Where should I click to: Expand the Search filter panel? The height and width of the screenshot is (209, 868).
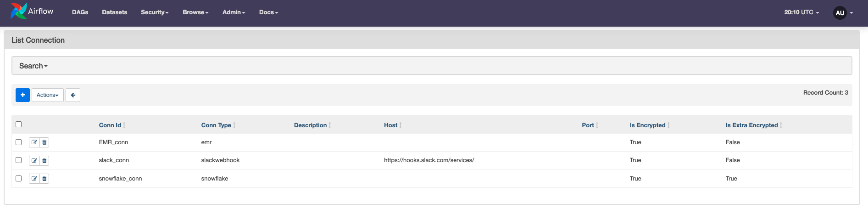click(x=33, y=66)
